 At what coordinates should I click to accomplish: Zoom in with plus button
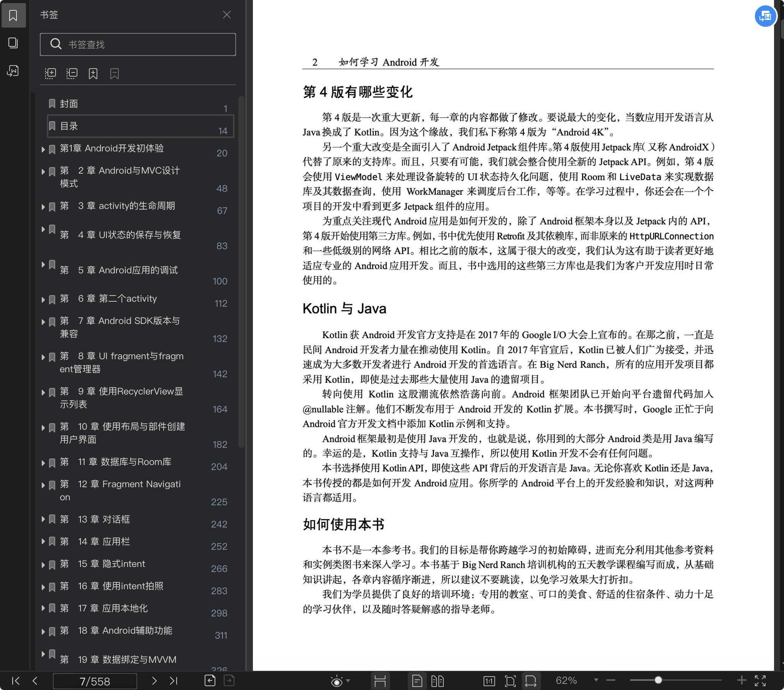coord(741,680)
